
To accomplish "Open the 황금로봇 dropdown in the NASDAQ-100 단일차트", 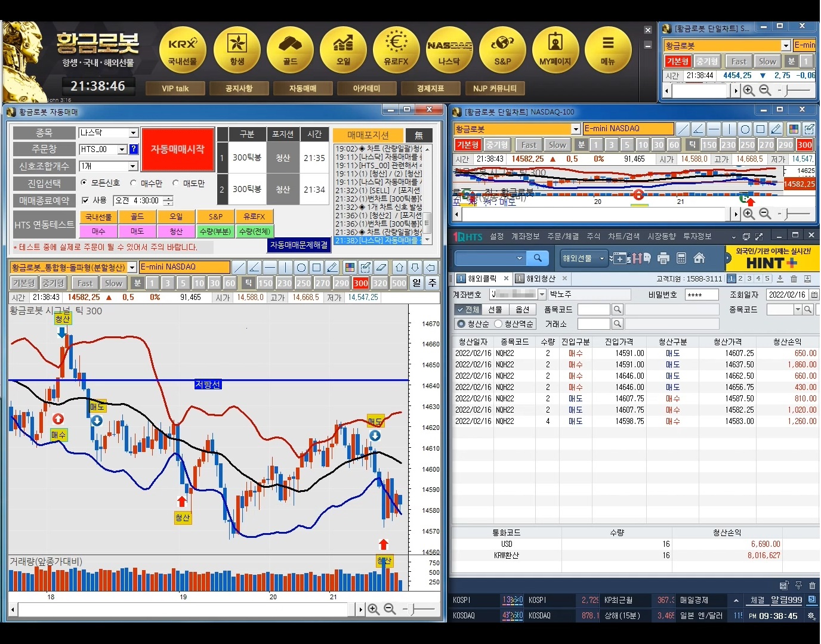I will [x=576, y=129].
